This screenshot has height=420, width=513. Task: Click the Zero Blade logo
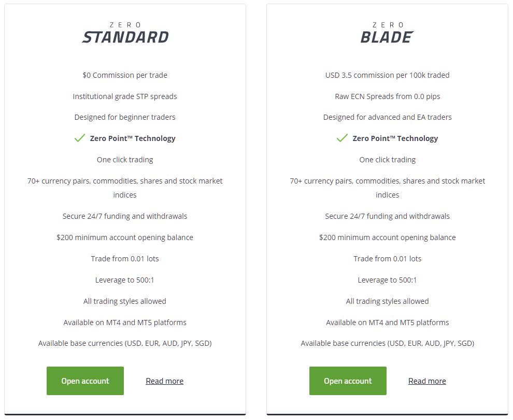click(388, 33)
